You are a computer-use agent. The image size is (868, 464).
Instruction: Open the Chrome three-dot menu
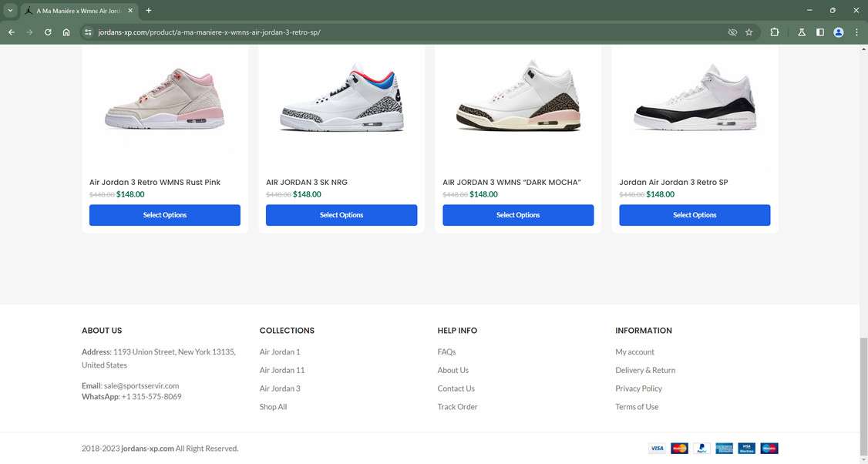(856, 32)
